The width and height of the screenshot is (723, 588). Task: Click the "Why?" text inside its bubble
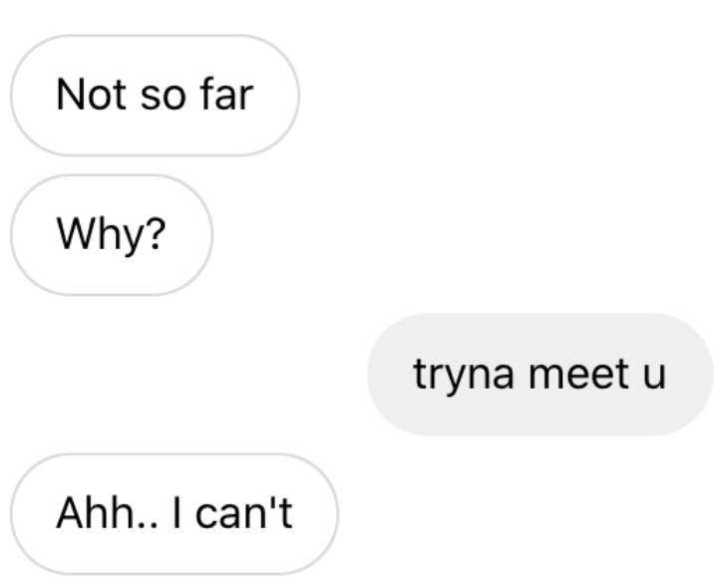point(111,235)
